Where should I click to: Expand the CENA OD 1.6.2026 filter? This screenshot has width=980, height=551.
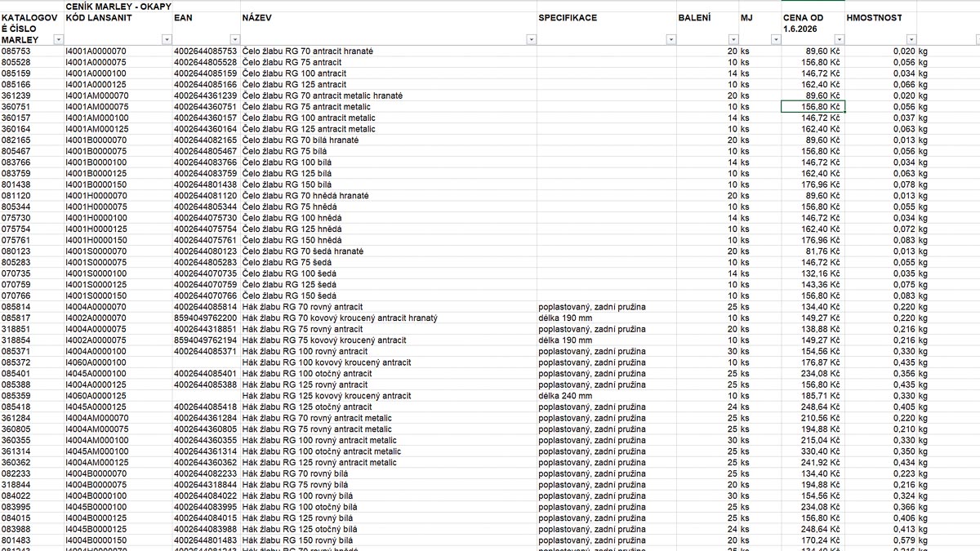coord(838,39)
